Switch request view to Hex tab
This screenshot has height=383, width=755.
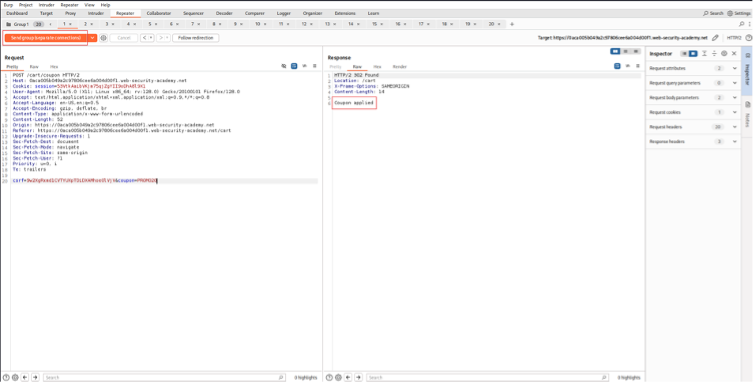coord(54,66)
